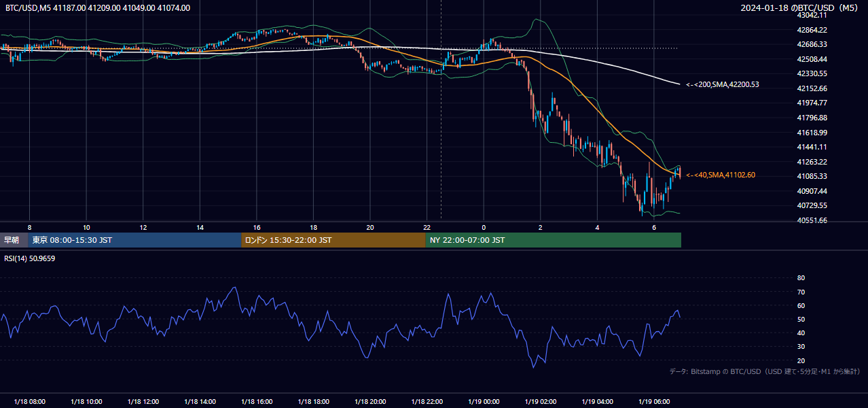868x408 pixels.
Task: Click the price chart hour label 18
Action: [x=314, y=227]
